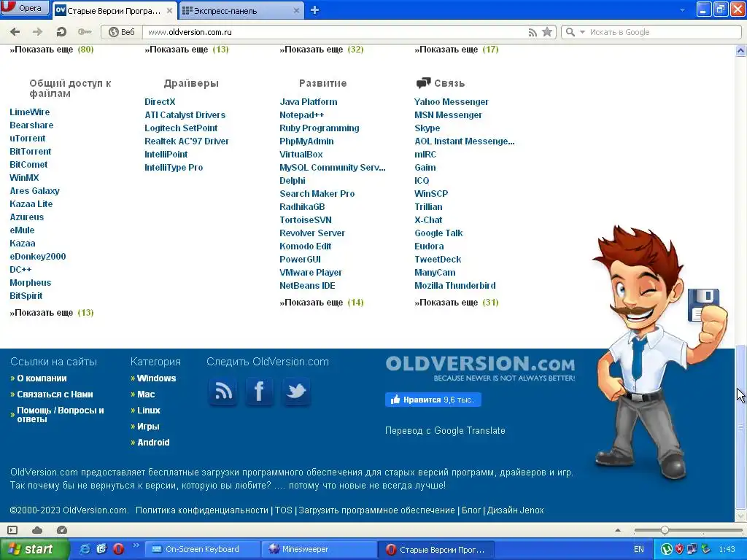Toggle the Opera panel icon in status bar
The width and height of the screenshot is (747, 560).
coord(13,530)
